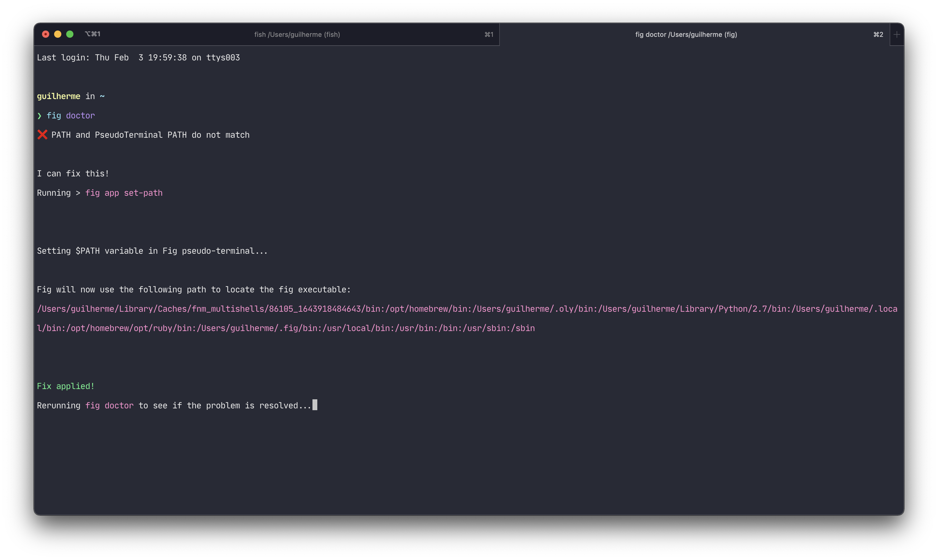Click 'fig doctor' in the Rerunning line
Viewport: 938px width, 560px height.
(109, 405)
